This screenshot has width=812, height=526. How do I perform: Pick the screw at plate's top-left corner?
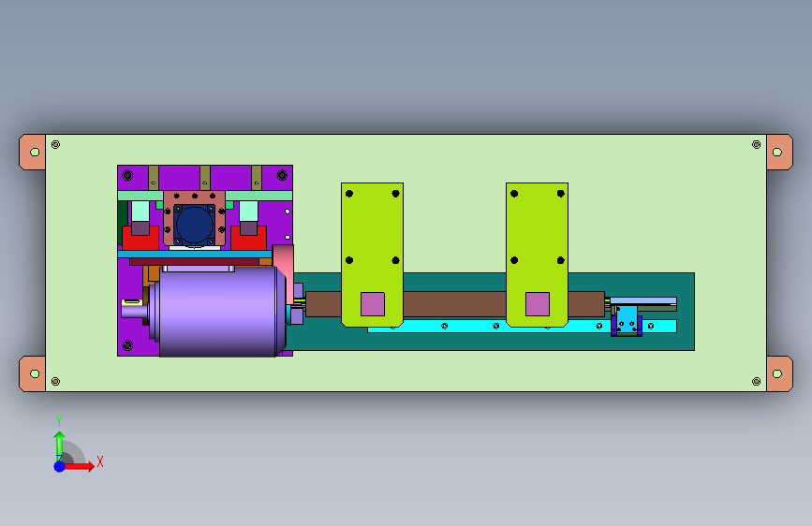point(55,144)
